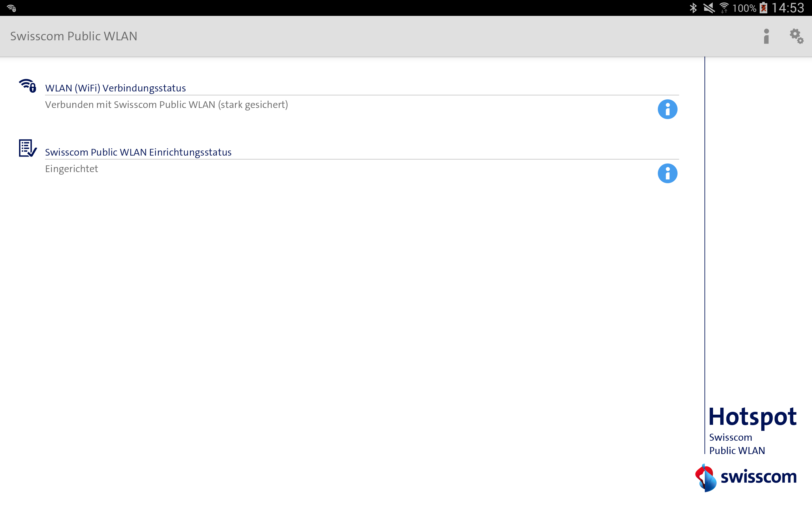Tap the Bluetooth status bar icon

693,8
